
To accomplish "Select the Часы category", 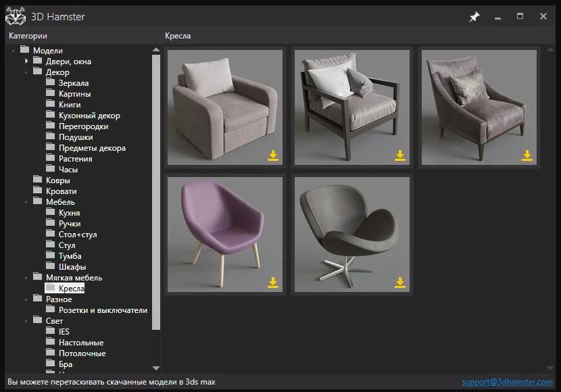I will tap(68, 170).
